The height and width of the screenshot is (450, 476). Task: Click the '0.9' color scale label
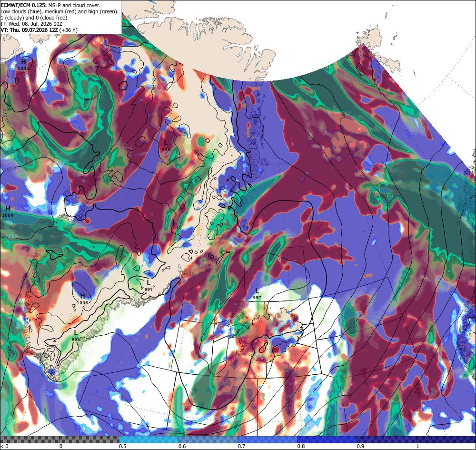point(361,446)
